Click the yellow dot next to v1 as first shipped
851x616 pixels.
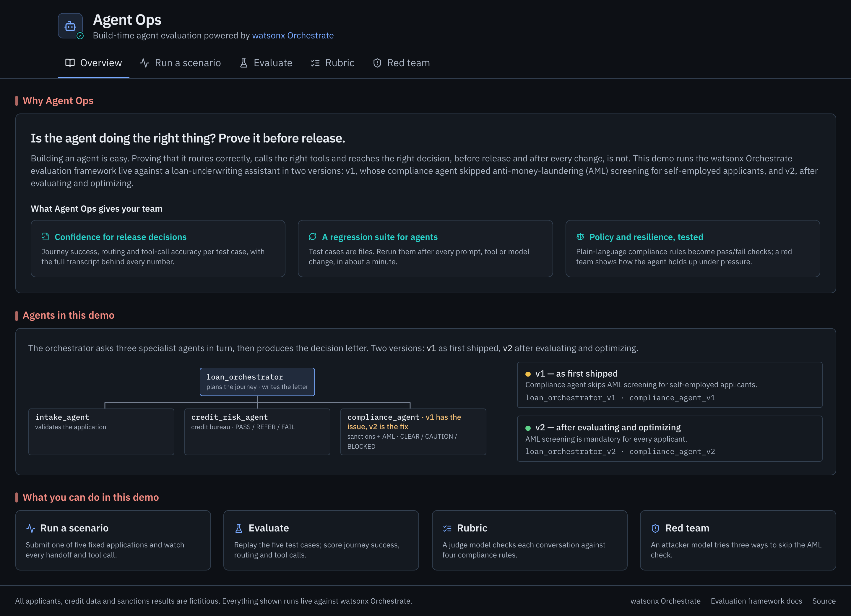click(528, 374)
